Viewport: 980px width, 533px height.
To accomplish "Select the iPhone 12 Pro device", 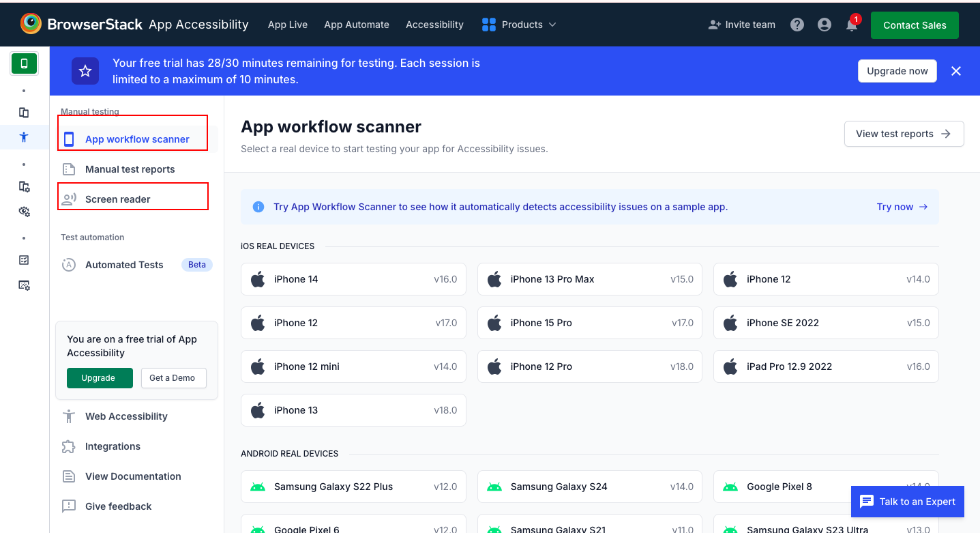I will click(590, 366).
